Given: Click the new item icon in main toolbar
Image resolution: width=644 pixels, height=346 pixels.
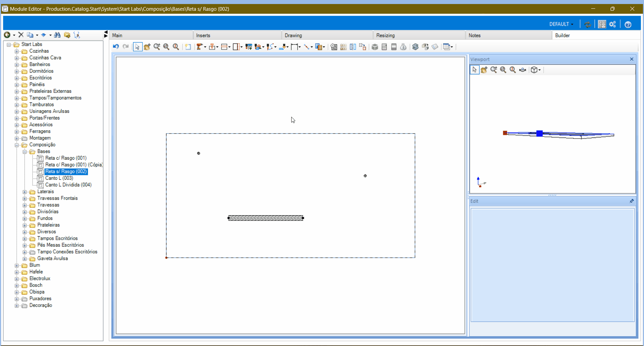Looking at the screenshot, I should 188,47.
